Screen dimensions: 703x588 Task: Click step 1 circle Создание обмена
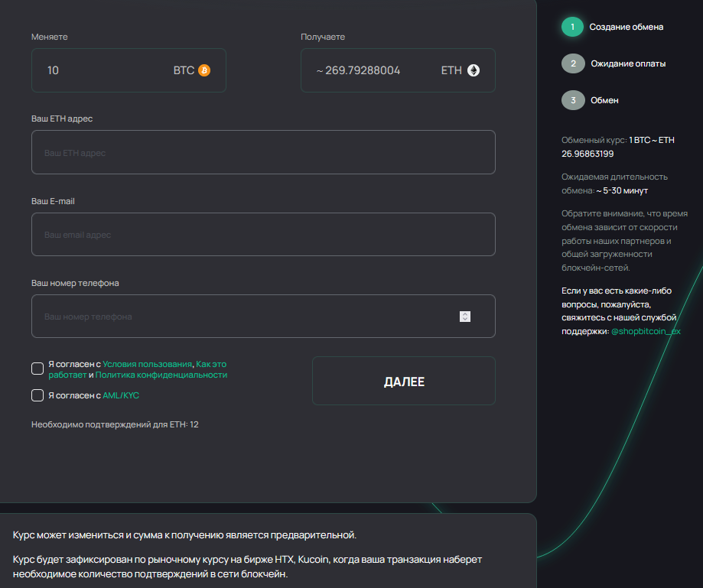572,27
